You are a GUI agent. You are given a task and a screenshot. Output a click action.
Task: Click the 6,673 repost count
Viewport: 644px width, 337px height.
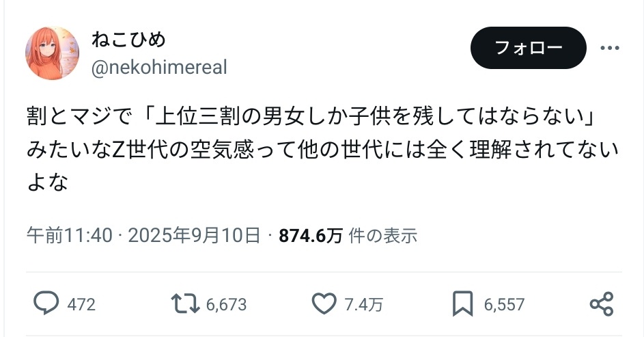click(x=226, y=305)
